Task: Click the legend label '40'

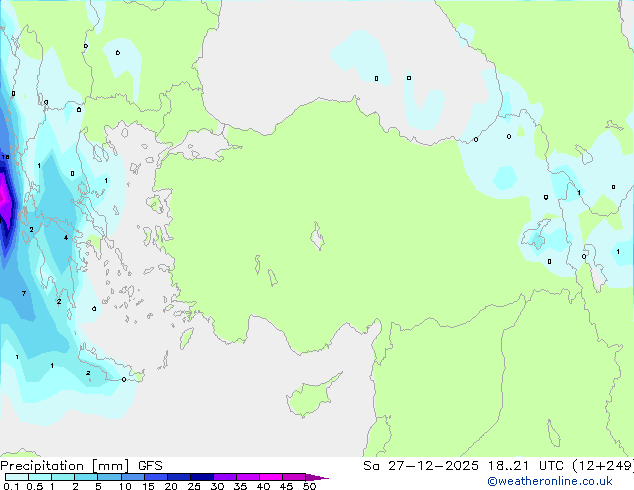Action: click(263, 486)
